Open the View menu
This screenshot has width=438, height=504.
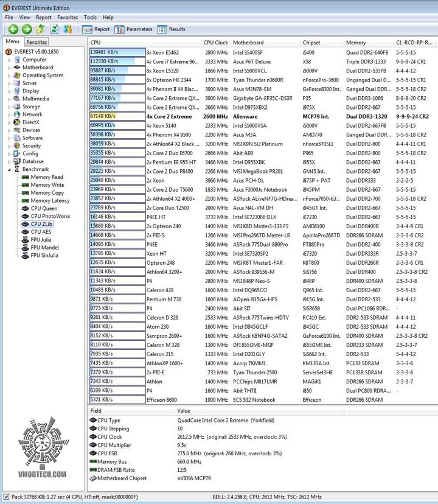[x=24, y=18]
